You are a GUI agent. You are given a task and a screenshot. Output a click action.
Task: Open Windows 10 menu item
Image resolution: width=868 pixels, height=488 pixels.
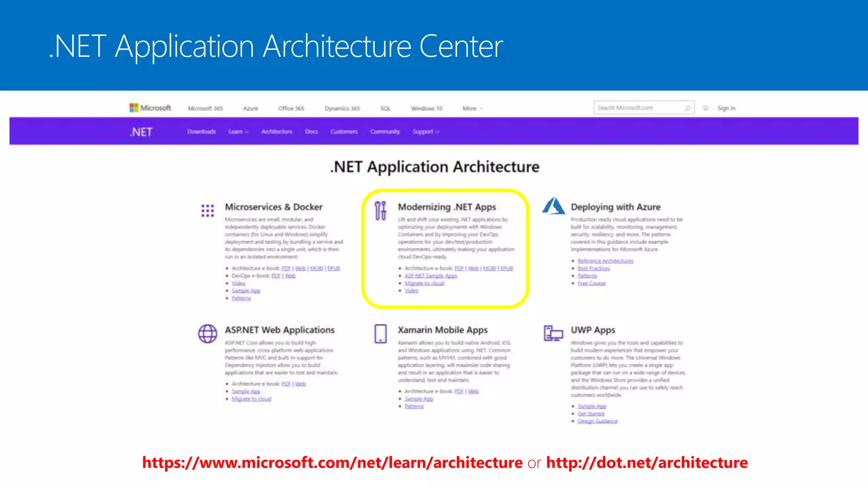(426, 108)
